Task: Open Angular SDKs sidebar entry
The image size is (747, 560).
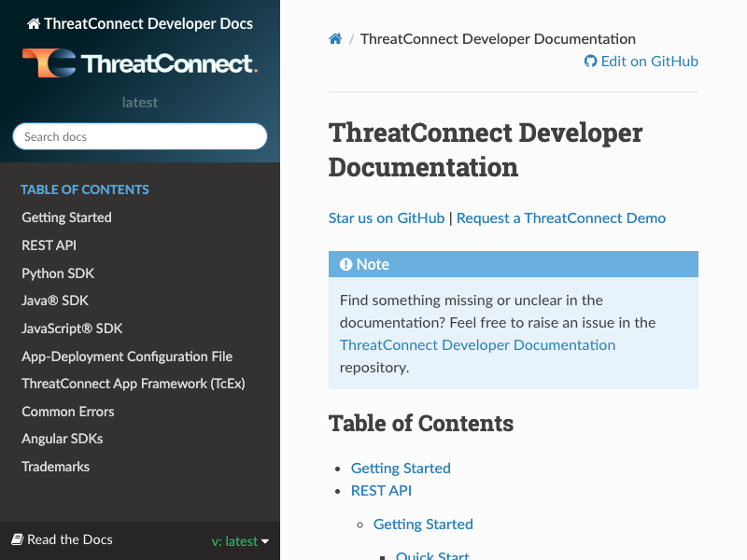Action: 63,439
